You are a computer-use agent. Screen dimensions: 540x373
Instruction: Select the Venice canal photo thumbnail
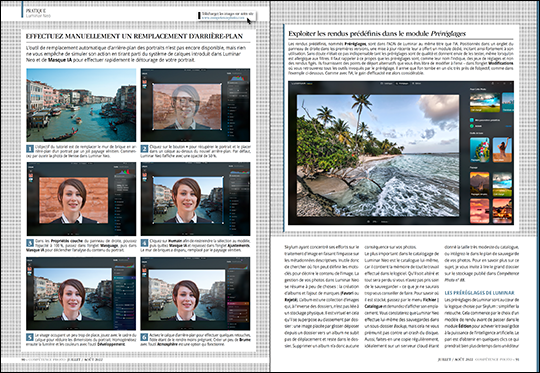pos(81,105)
